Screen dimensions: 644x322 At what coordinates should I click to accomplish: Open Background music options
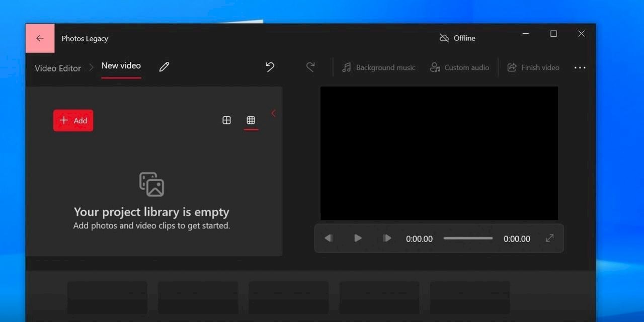pyautogui.click(x=379, y=67)
